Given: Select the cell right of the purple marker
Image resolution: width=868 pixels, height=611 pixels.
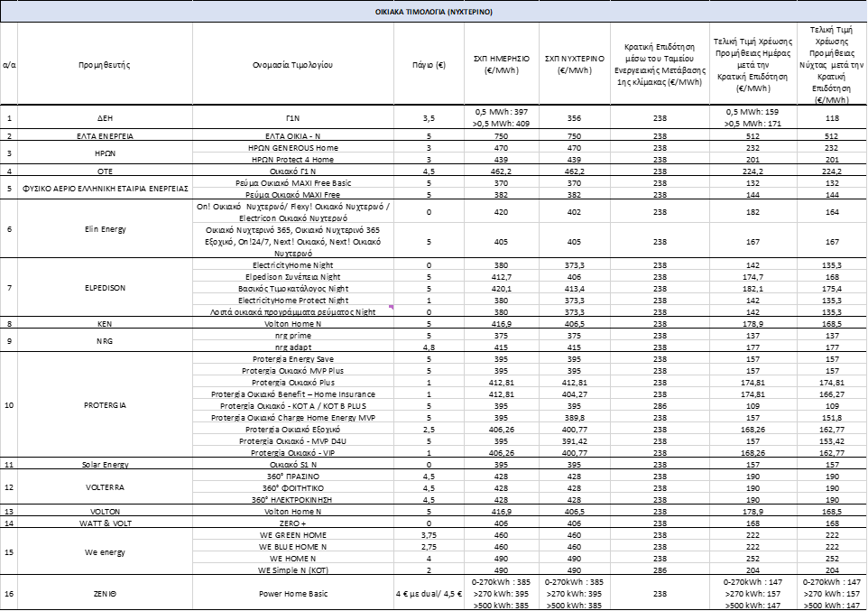Looking at the screenshot, I should [429, 321].
